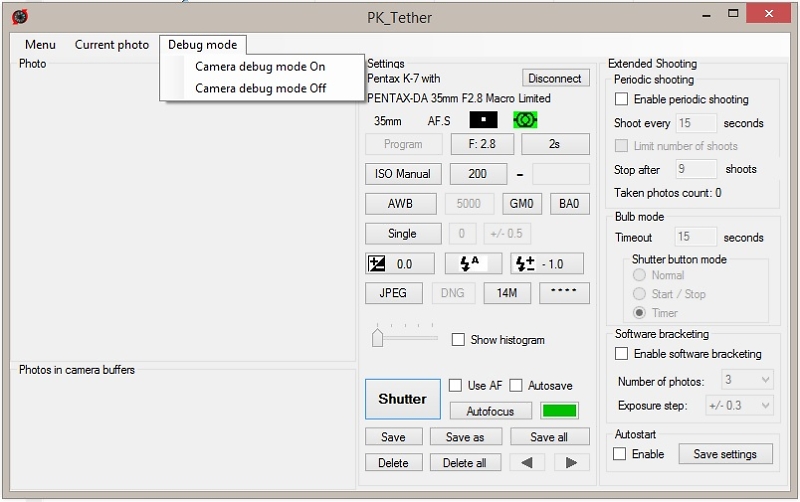Click the +/- 0.5 bracketing step button
The width and height of the screenshot is (800, 502).
[507, 234]
